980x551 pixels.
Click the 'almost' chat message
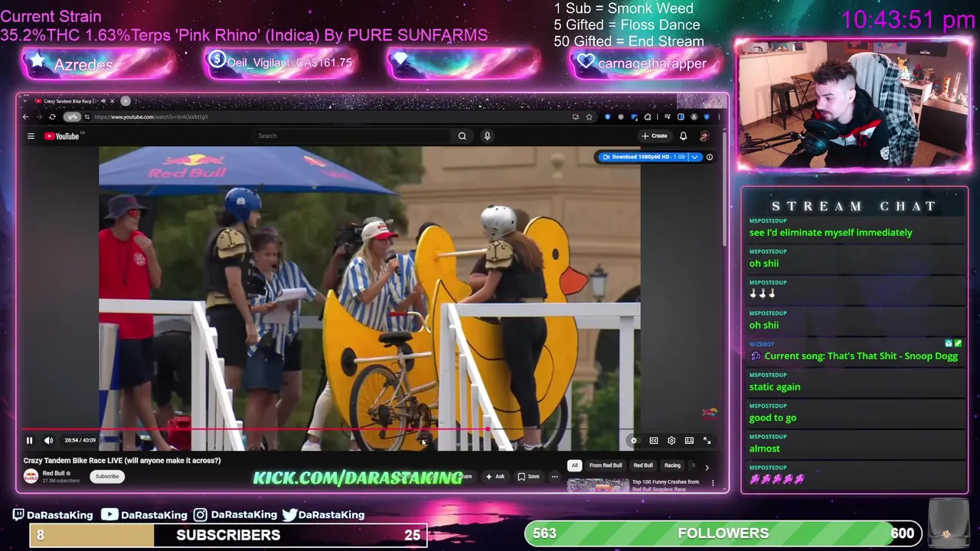(x=764, y=448)
